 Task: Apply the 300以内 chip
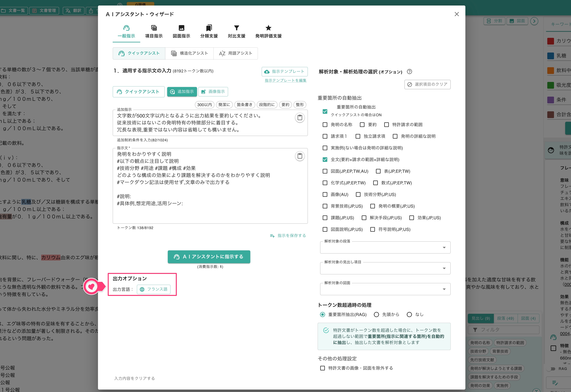[204, 105]
